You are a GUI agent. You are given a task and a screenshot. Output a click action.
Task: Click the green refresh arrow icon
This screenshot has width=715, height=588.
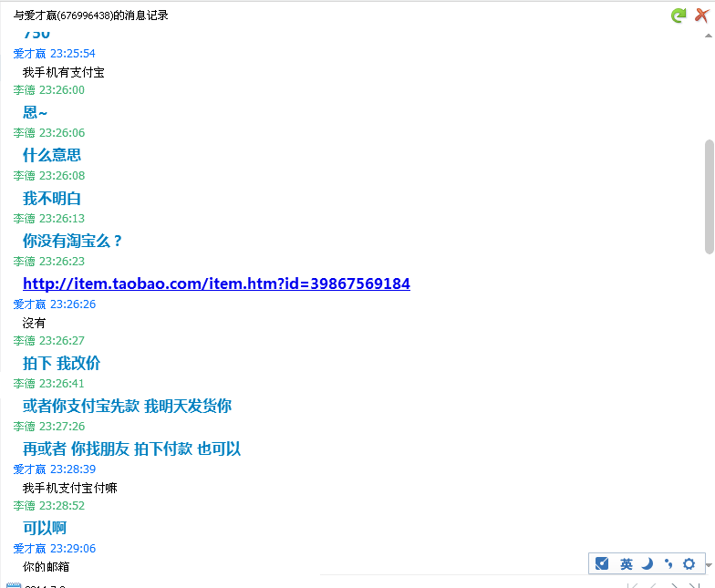[678, 15]
